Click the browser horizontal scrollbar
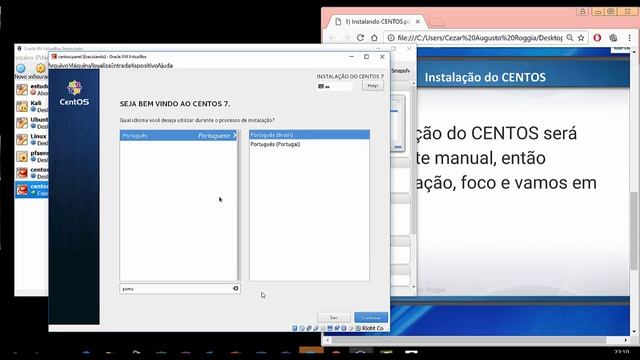Screen dimensions: 640x360 [x=469, y=340]
